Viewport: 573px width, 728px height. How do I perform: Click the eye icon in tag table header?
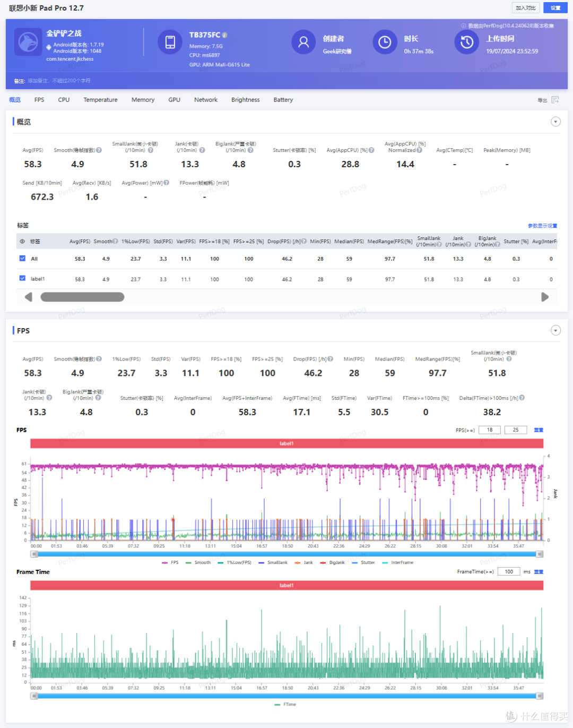click(x=22, y=242)
